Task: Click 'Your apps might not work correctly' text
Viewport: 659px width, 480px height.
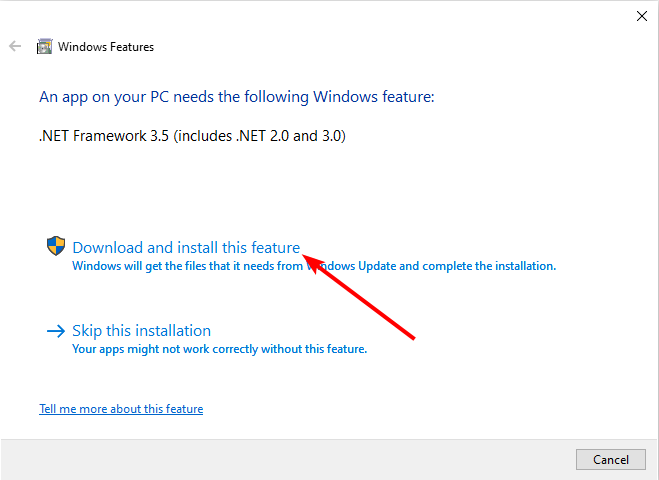Action: [x=219, y=349]
